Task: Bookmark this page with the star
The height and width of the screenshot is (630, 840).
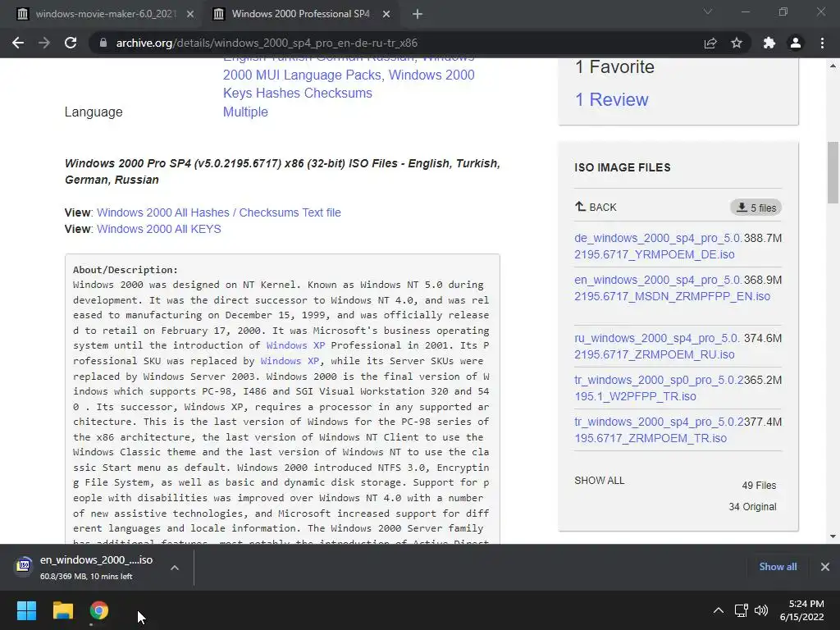Action: [737, 43]
